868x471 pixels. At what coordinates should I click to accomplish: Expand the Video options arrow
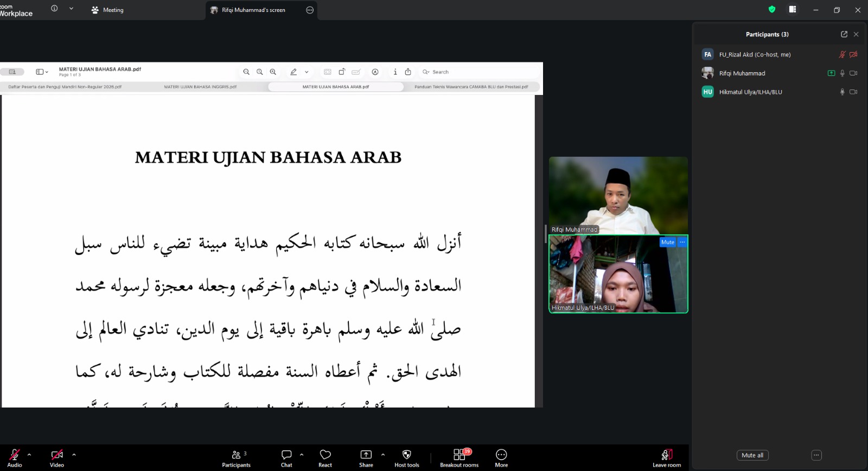74,455
